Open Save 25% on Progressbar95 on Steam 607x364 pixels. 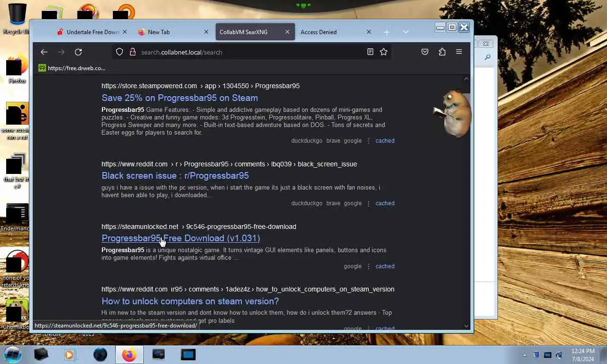[180, 98]
